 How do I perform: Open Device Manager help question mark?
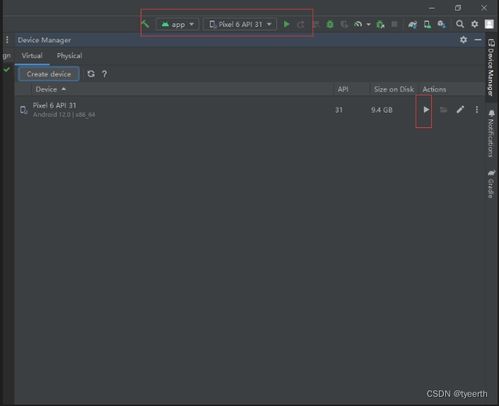[104, 74]
